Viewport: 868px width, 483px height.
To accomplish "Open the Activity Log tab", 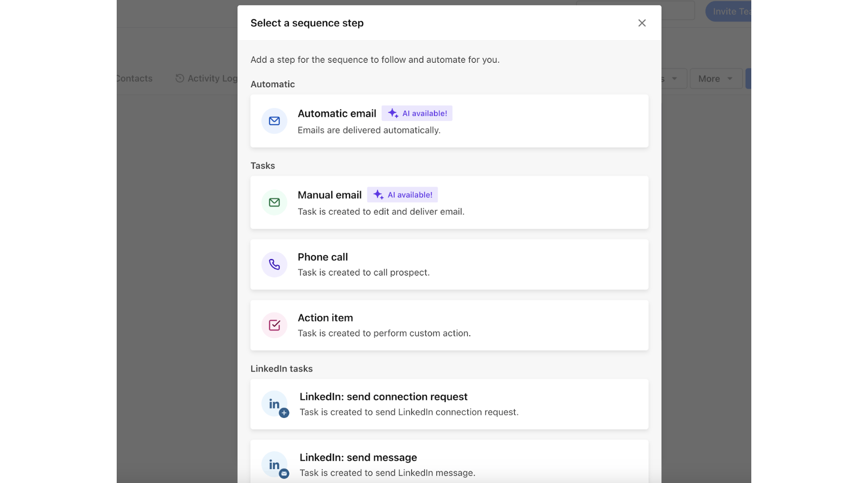I will (212, 79).
